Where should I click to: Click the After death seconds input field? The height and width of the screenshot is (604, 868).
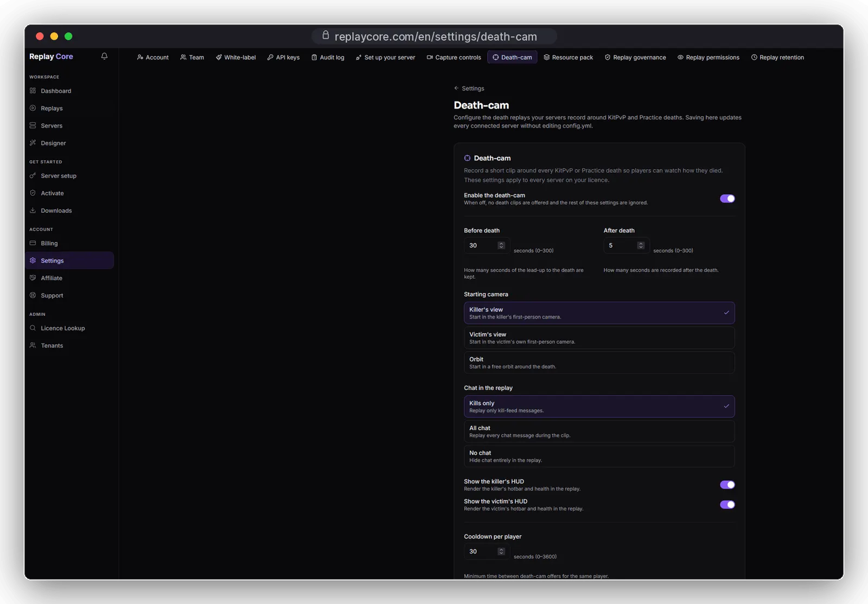[626, 245]
